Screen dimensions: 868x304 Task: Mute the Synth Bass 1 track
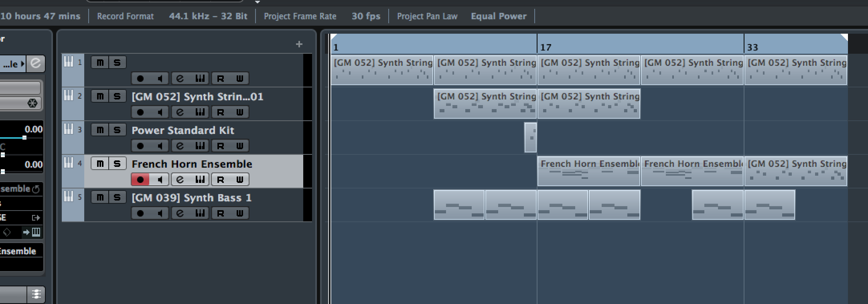point(100,197)
